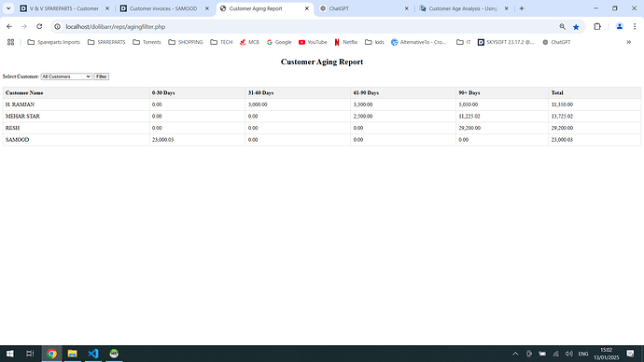Show hidden bookmarks overflow chevron
Viewport: 644px width, 362px height.
pyautogui.click(x=628, y=42)
